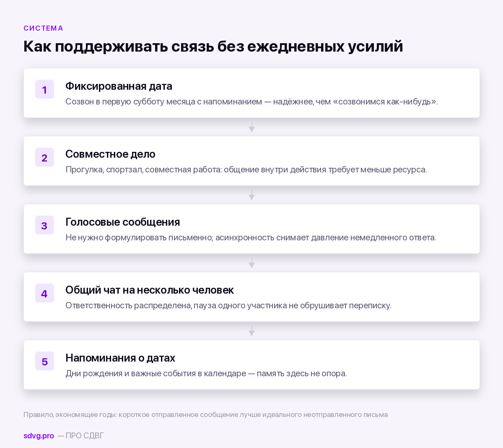Click the description starting 'Дни рождения и важные'
Screen dimensions: 503x448
206,373
